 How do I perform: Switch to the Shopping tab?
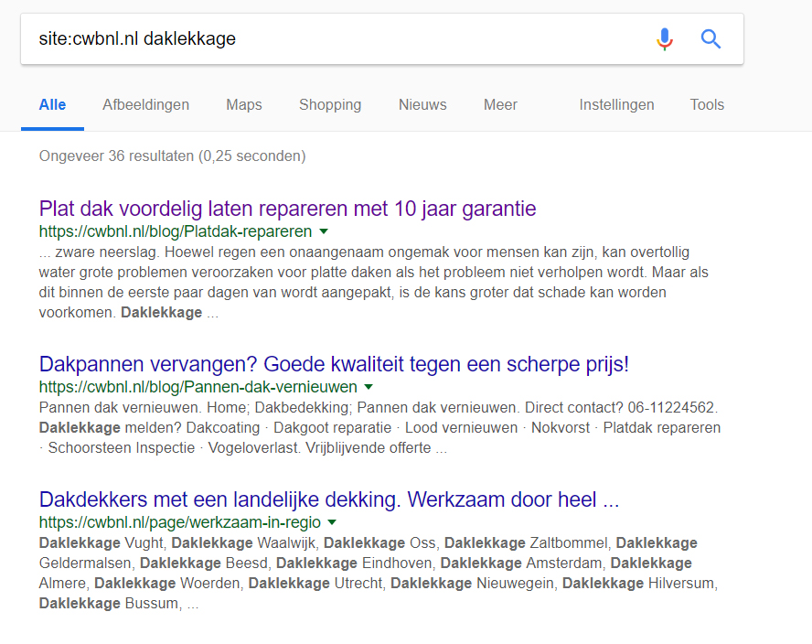[330, 104]
